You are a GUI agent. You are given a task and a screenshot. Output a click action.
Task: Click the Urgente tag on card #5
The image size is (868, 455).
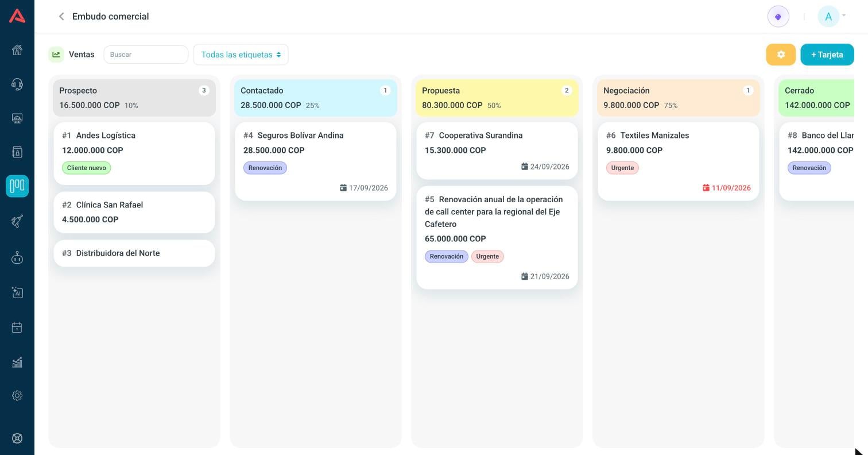(x=487, y=256)
